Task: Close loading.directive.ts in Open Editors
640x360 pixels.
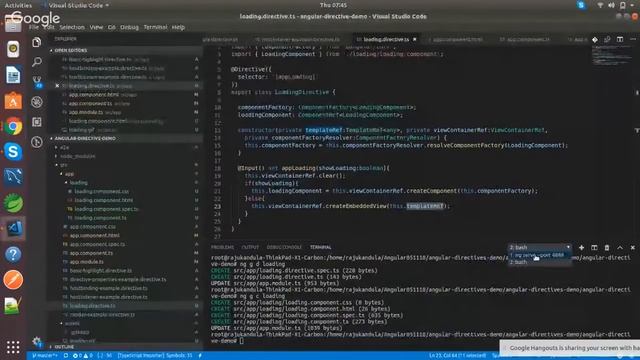Action: 57,86
